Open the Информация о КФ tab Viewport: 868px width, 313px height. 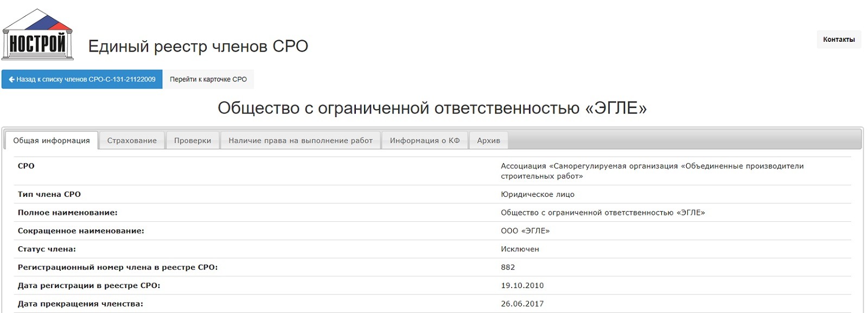tap(425, 140)
